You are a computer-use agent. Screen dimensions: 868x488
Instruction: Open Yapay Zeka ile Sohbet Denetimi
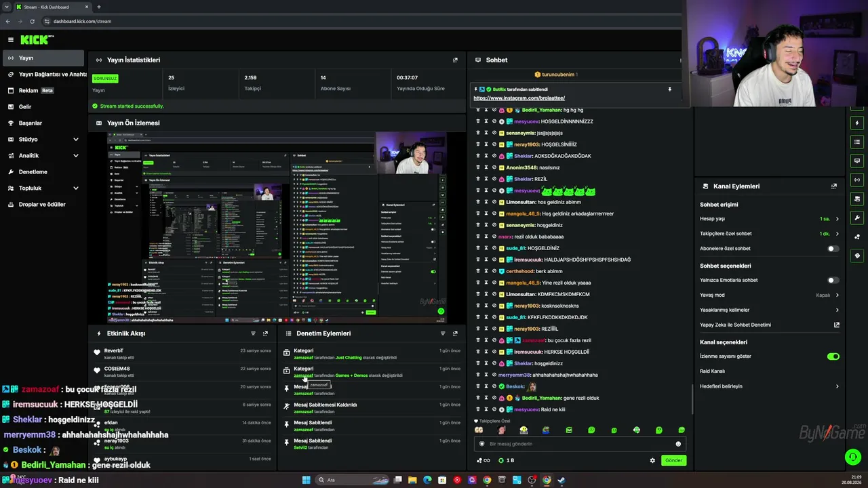tap(770, 325)
